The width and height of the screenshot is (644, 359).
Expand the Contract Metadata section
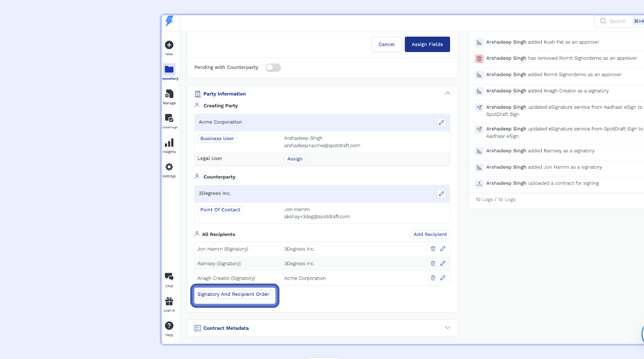tap(447, 328)
